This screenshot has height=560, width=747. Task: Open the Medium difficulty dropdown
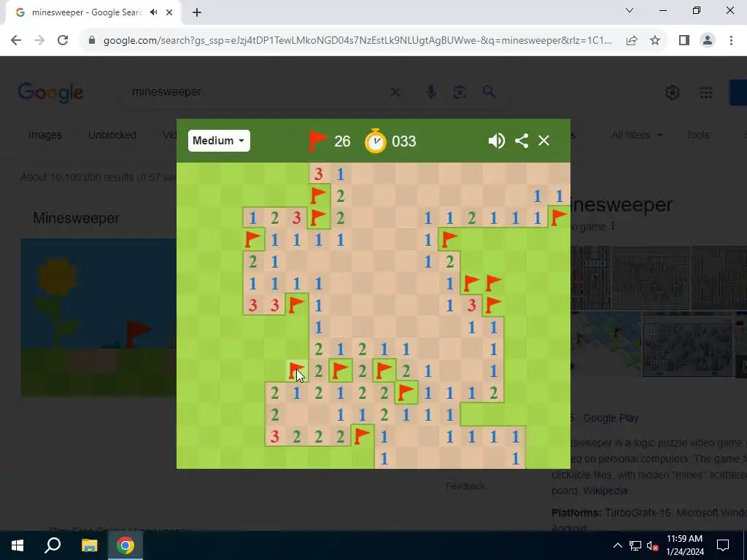[x=219, y=141]
